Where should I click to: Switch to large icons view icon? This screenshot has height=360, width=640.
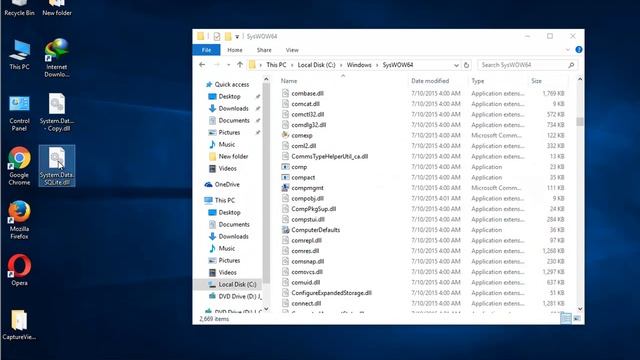(x=577, y=318)
